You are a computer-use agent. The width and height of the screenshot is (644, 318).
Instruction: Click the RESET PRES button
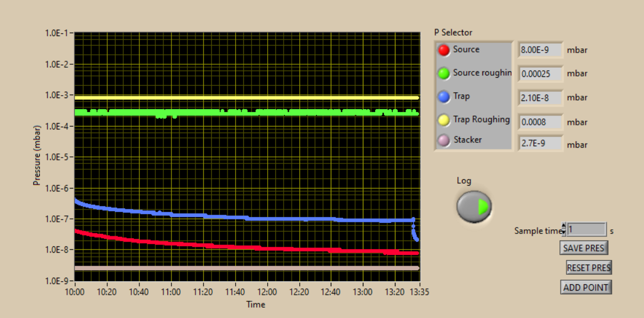pos(589,267)
